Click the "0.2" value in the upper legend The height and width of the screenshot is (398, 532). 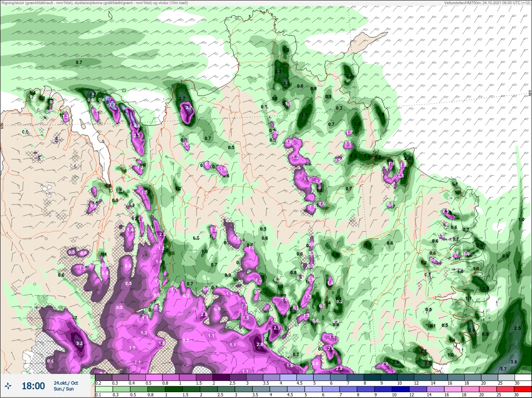coord(98,383)
